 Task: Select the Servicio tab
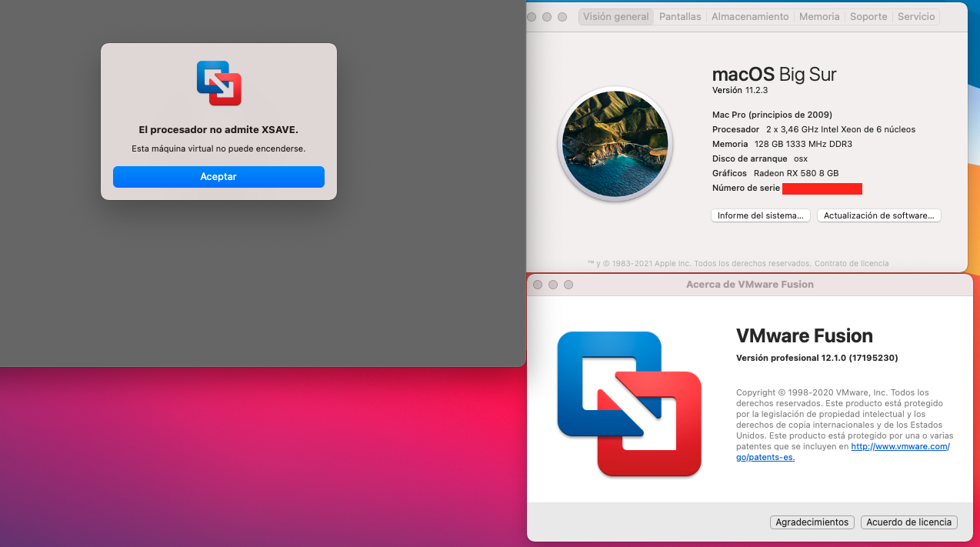[916, 17]
